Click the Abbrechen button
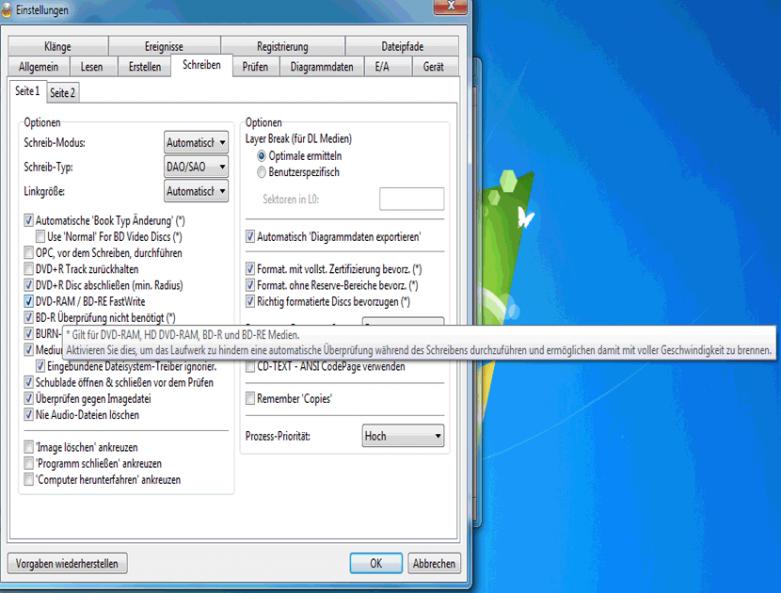 pyautogui.click(x=434, y=564)
